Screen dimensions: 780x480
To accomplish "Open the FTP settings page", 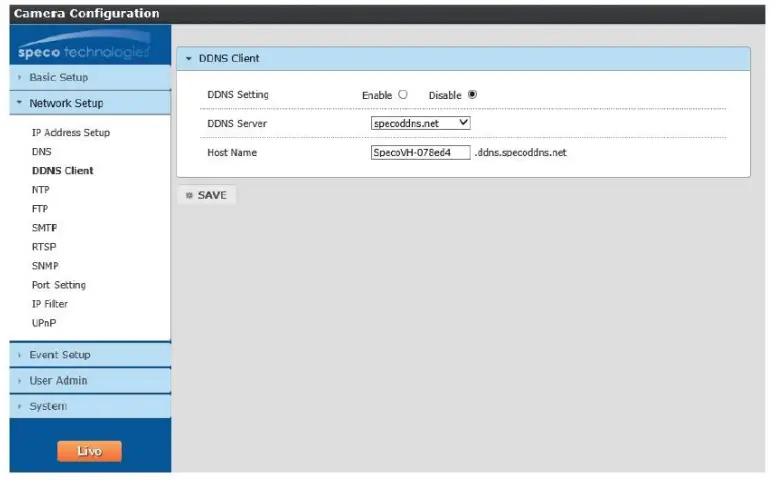I will point(40,209).
